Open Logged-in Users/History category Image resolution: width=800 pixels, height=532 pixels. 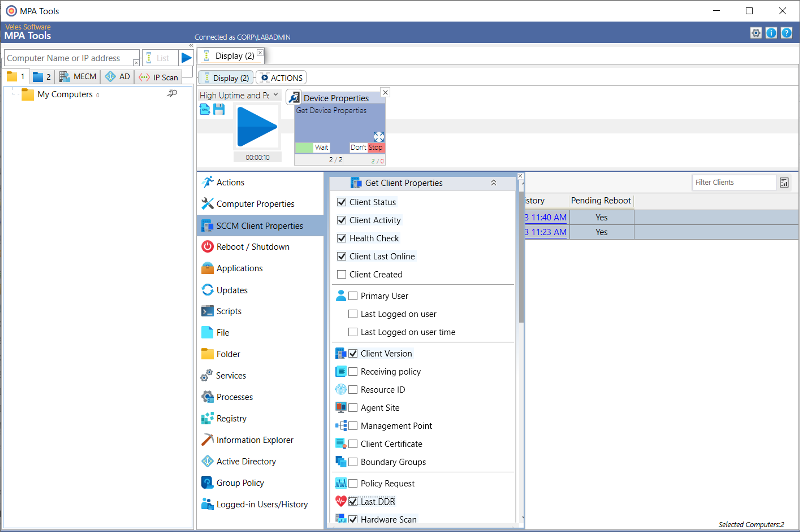tap(260, 504)
